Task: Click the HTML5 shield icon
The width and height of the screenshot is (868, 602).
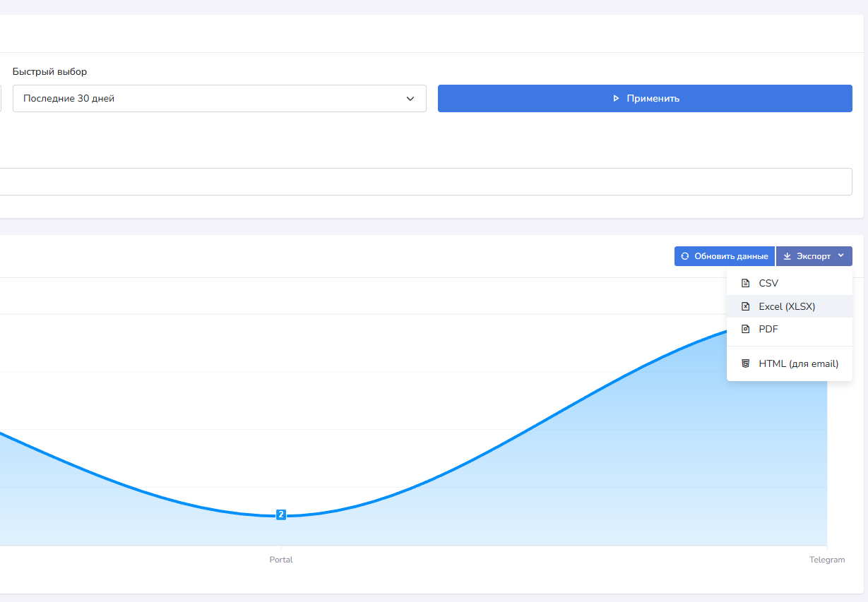Action: point(745,364)
